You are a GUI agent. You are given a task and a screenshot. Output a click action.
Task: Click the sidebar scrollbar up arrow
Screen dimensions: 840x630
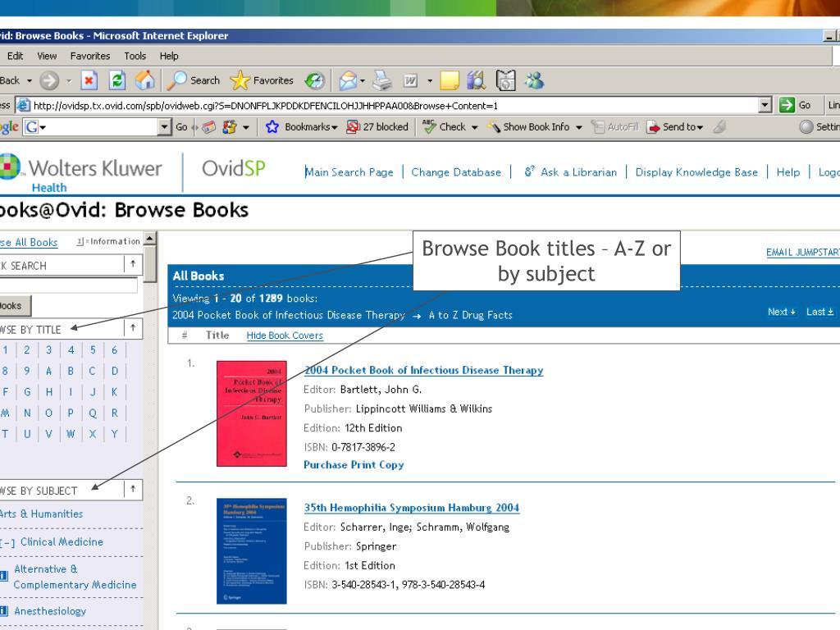151,239
